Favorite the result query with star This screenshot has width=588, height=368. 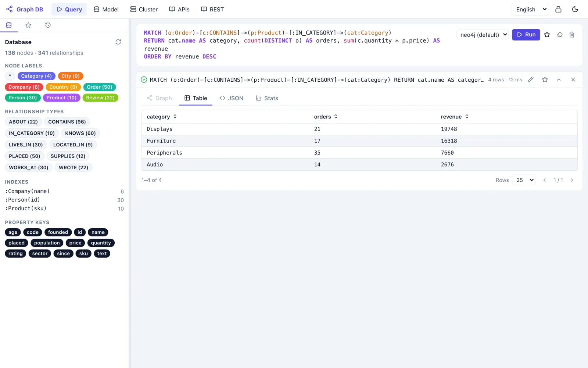coord(545,79)
